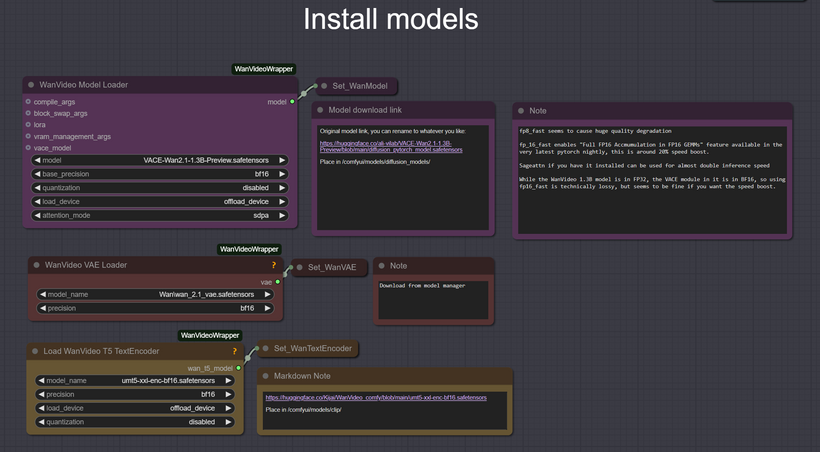
Task: Open the VACE-Wan2.1 huggingface download link
Action: pyautogui.click(x=391, y=146)
